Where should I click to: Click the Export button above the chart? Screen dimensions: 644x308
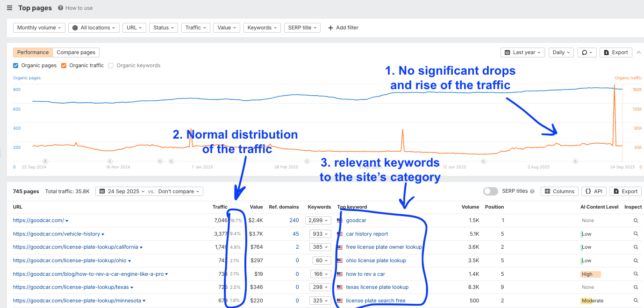(x=615, y=52)
